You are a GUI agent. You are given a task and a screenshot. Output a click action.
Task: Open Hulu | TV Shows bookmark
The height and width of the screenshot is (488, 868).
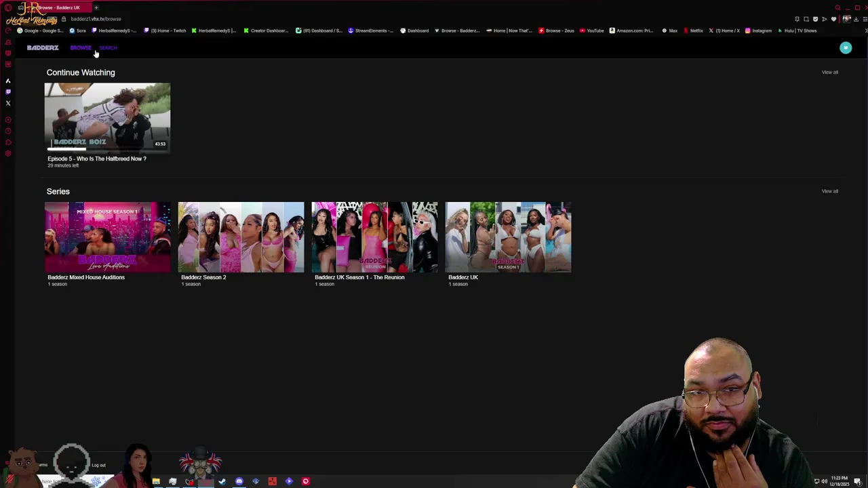click(x=797, y=30)
